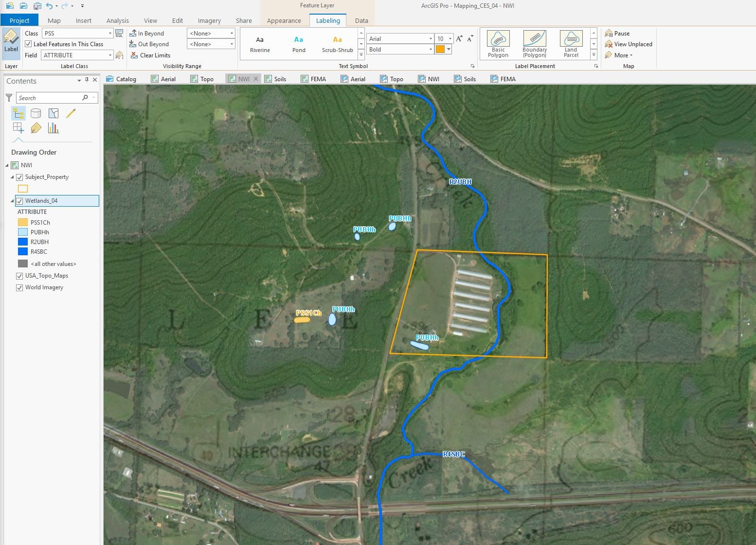
Task: Switch to List By Labeling view
Action: 36,128
